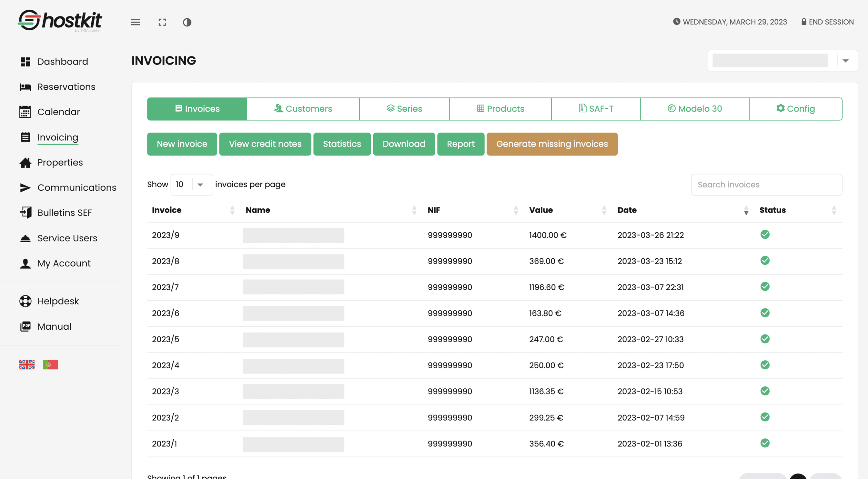
Task: Toggle the Date column sort arrows
Action: (746, 210)
